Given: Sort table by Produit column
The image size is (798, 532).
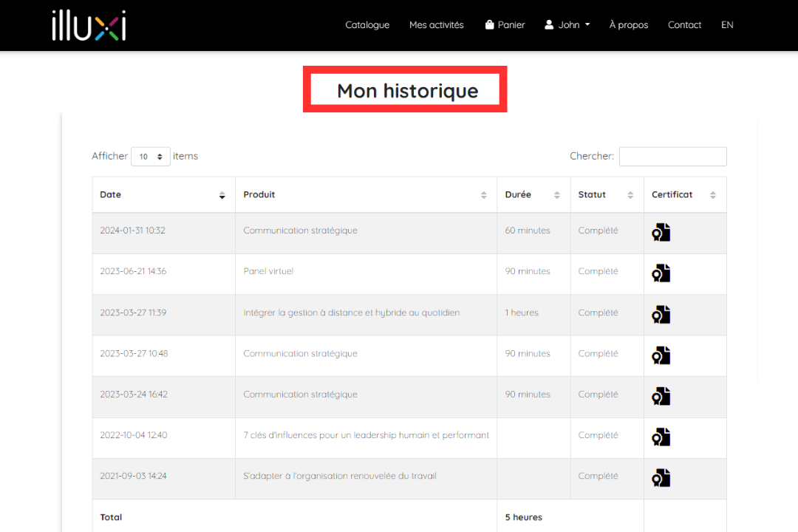Looking at the screenshot, I should point(366,194).
